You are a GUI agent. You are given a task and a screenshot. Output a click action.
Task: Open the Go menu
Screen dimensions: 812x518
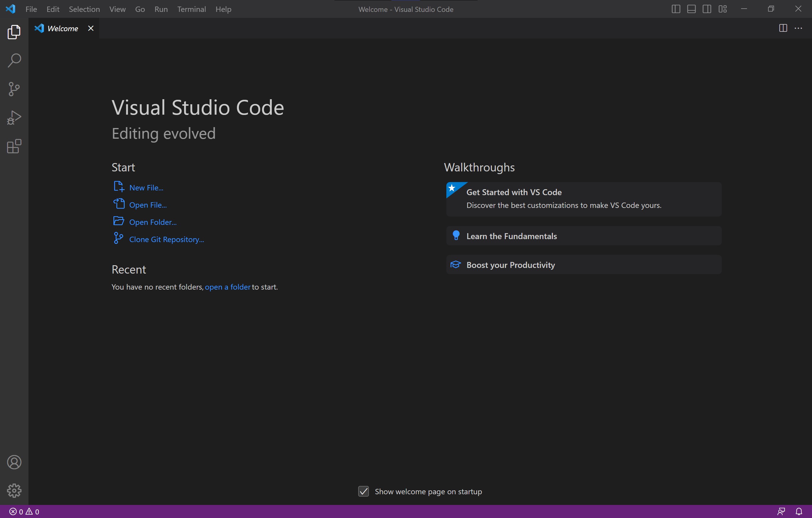tap(140, 9)
